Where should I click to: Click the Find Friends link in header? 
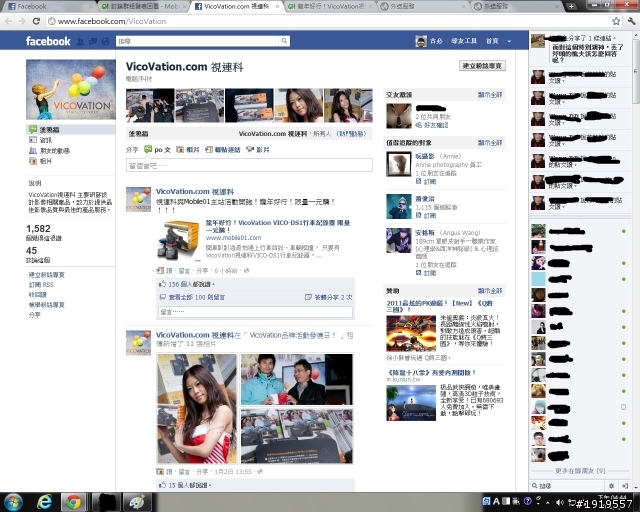point(464,41)
